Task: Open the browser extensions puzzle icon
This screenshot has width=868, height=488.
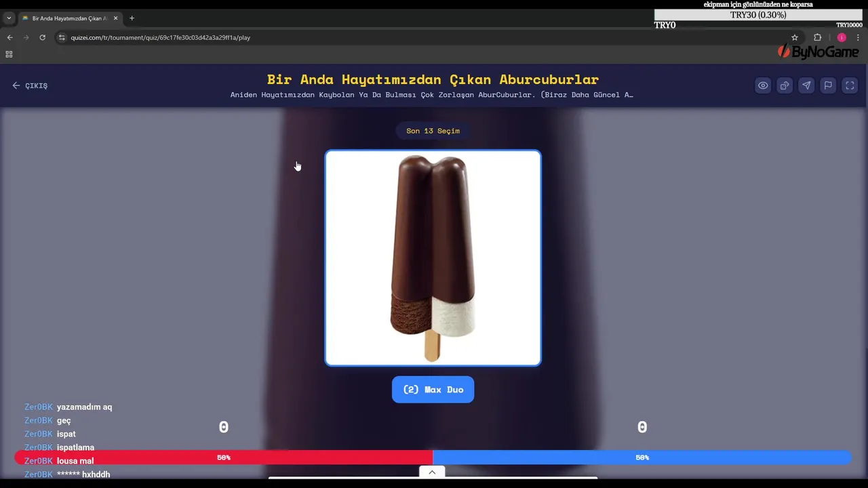Action: tap(817, 37)
